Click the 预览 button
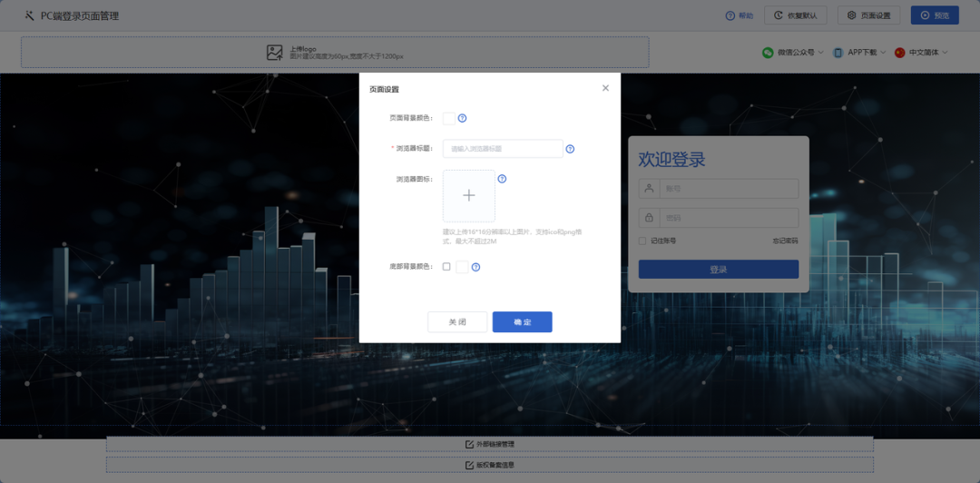 tap(935, 15)
